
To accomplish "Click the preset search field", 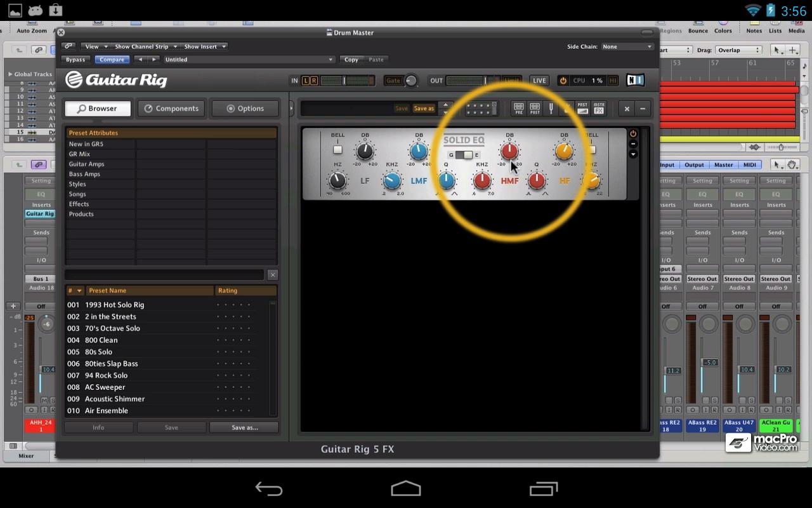I will point(164,274).
